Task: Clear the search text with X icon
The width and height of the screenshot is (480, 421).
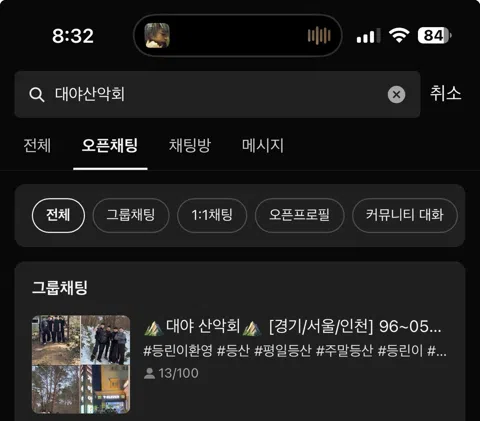Action: pyautogui.click(x=396, y=95)
